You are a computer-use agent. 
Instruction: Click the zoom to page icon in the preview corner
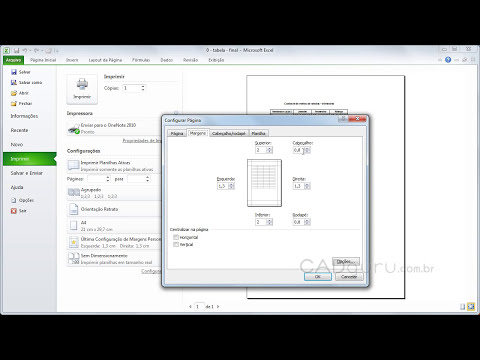471,306
